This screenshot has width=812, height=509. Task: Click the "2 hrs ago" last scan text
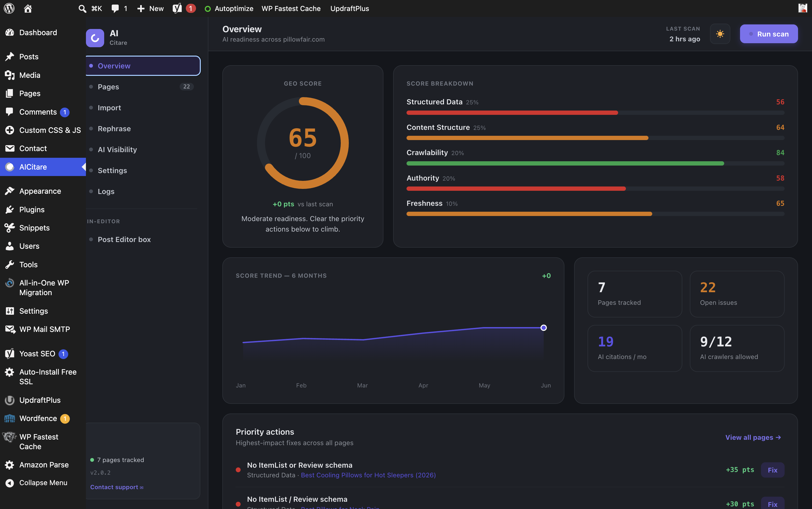(x=684, y=39)
